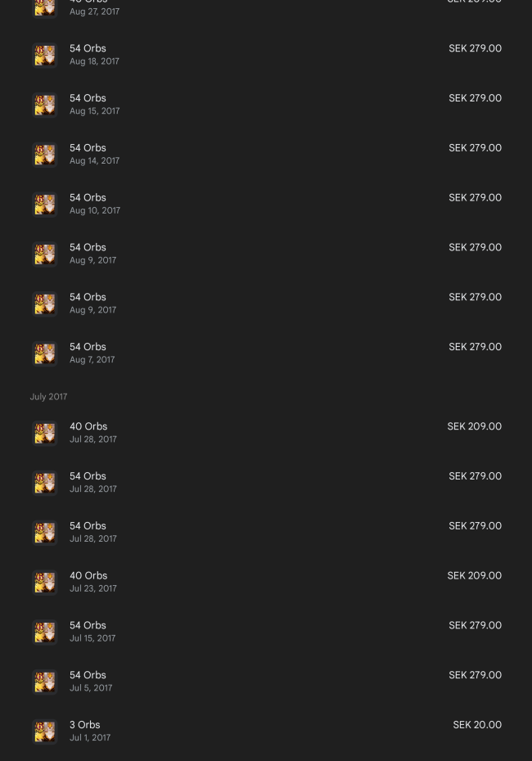532x761 pixels.
Task: Open 40 Orbs purchase from Jul 23, 2017
Action: tap(266, 583)
